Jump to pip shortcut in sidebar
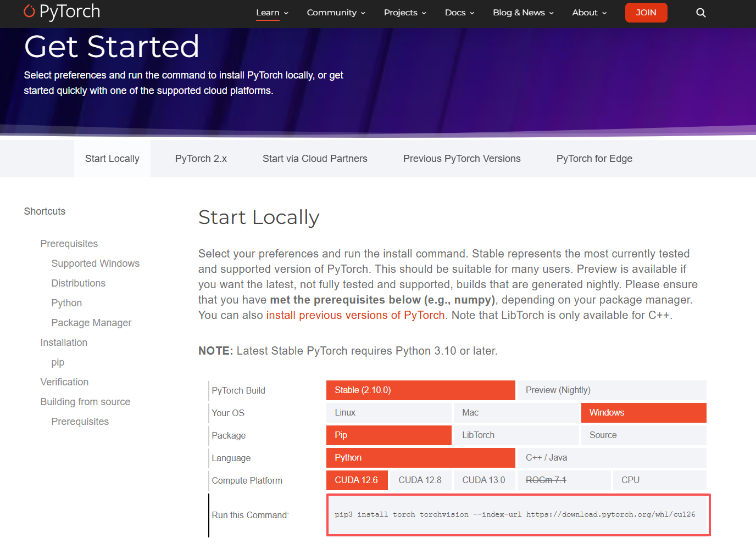The height and width of the screenshot is (555, 756). [58, 362]
